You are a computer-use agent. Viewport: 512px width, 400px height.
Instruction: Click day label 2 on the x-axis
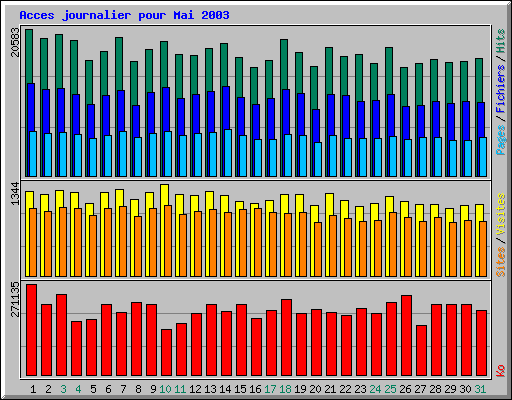point(48,389)
